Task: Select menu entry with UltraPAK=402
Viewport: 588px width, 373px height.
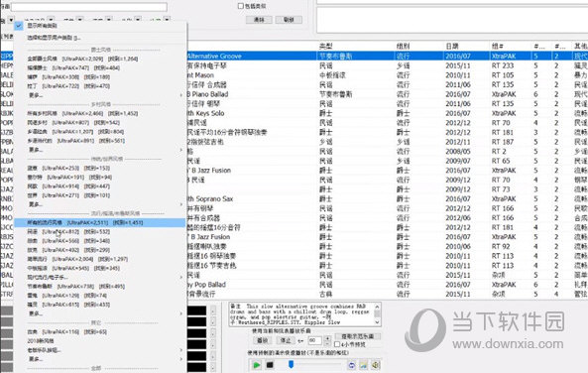Action: pos(100,250)
